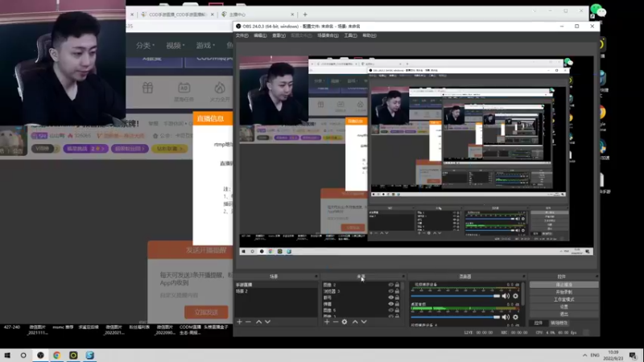
Task: Open source properties gear in Sources toolbar
Action: pyautogui.click(x=345, y=322)
